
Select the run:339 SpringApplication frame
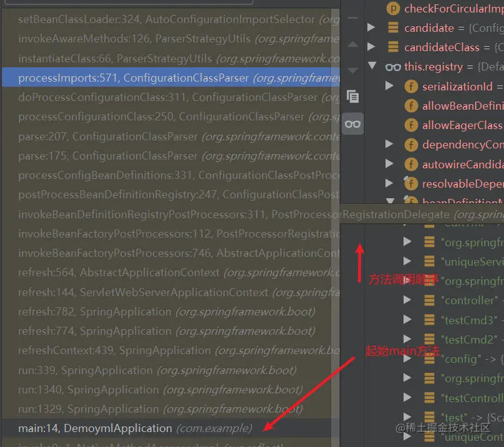(x=171, y=370)
